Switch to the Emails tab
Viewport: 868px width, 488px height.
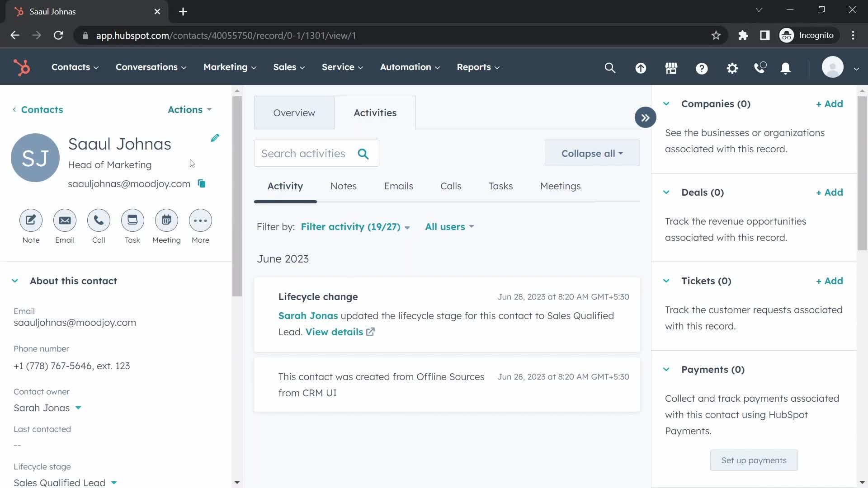coord(399,186)
